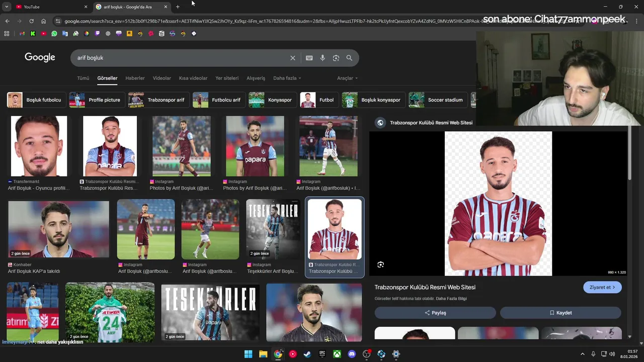This screenshot has width=644, height=362.
Task: Click the magnifier search submit icon
Action: [x=349, y=58]
